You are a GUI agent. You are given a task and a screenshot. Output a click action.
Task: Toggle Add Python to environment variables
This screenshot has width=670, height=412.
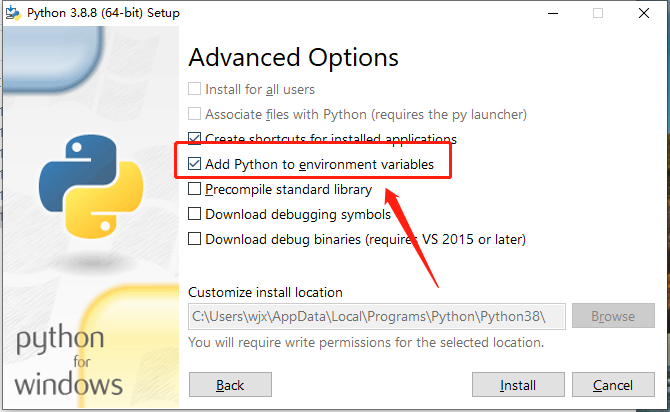pyautogui.click(x=195, y=164)
